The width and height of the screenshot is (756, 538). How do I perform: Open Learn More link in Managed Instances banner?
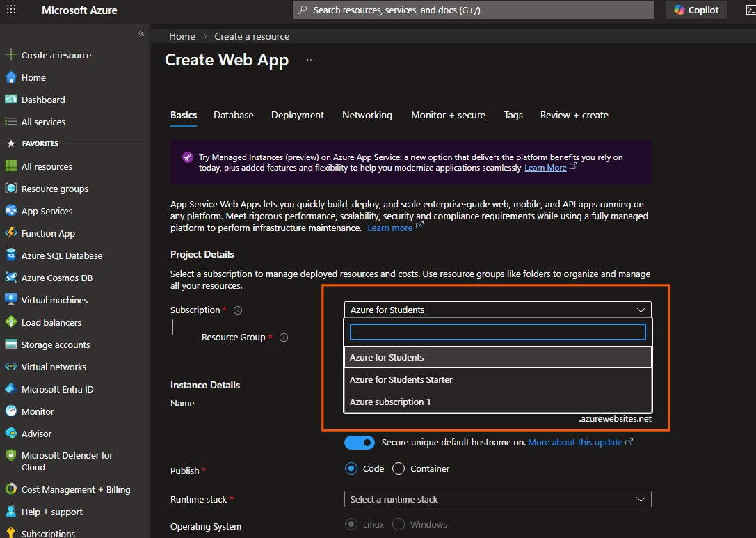click(x=545, y=168)
